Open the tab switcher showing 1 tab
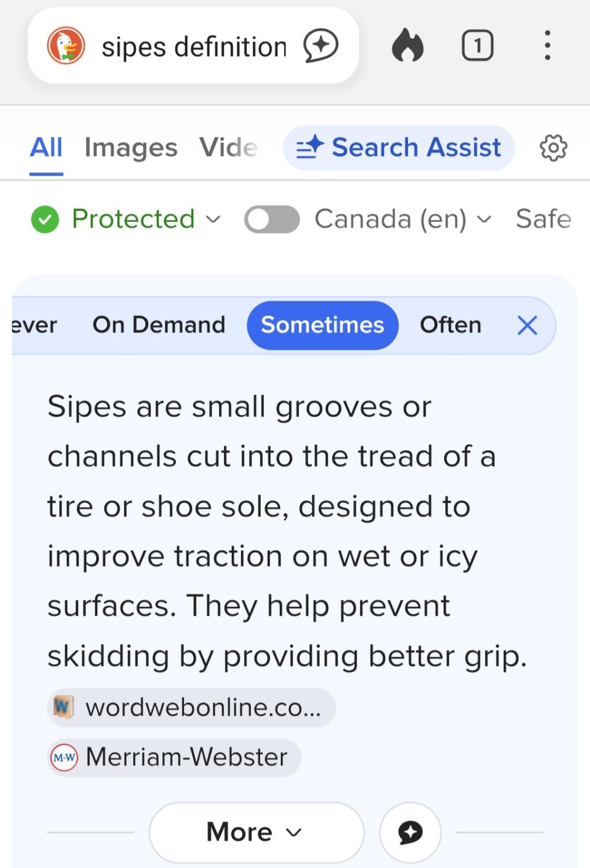590x868 pixels. tap(478, 45)
